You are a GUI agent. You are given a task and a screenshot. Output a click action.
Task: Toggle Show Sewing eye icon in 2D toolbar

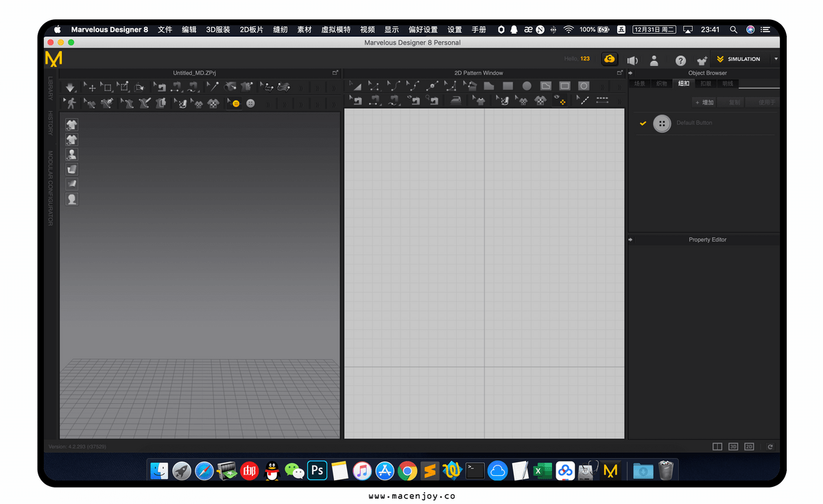tap(414, 101)
